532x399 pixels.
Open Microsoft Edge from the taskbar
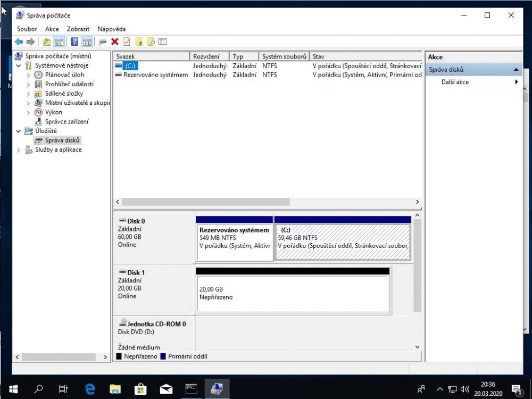[x=90, y=389]
